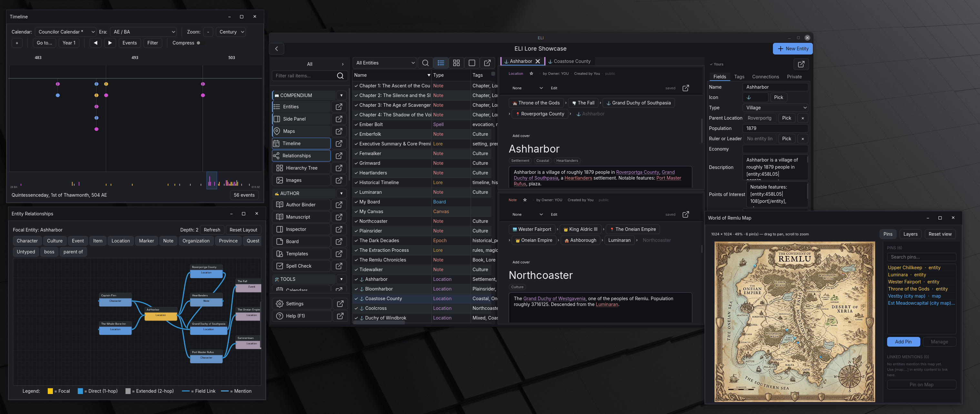
Task: Pop out the Manuscript item
Action: 339,217
